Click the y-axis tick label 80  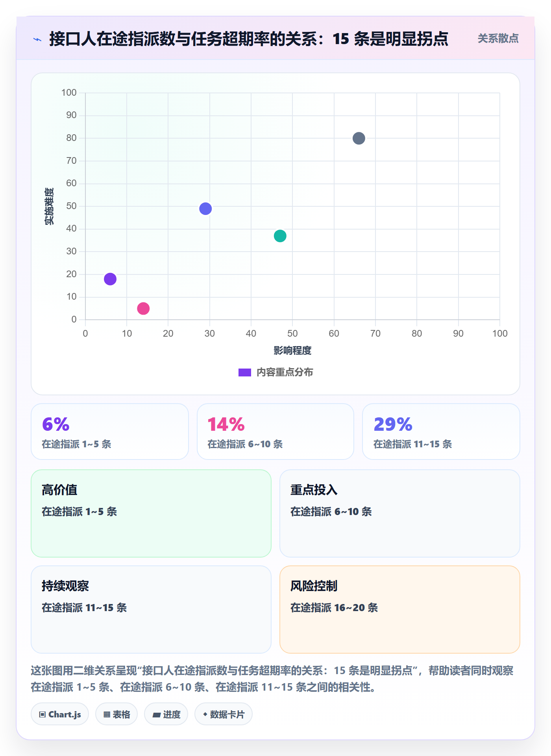coord(72,138)
